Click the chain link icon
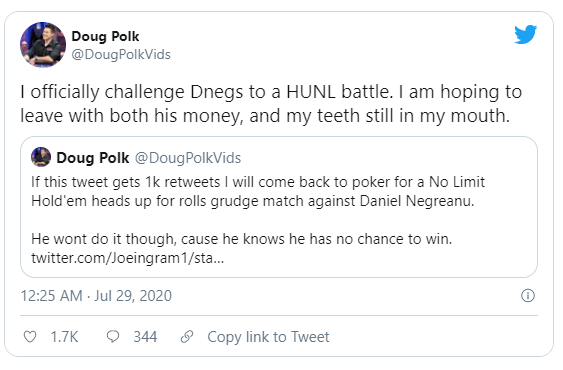 (187, 337)
